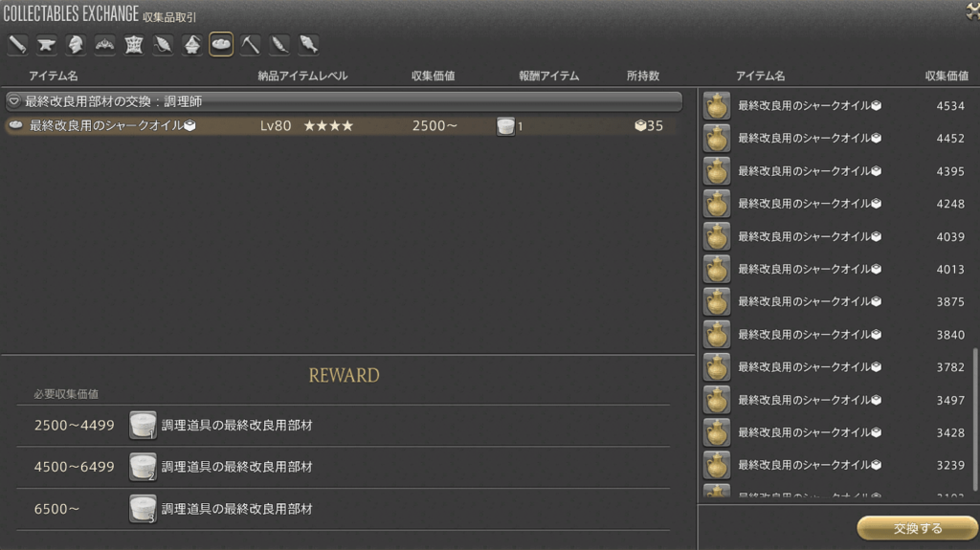The width and height of the screenshot is (980, 550).
Task: Click the jar icon of the 4395 item
Action: tap(717, 171)
